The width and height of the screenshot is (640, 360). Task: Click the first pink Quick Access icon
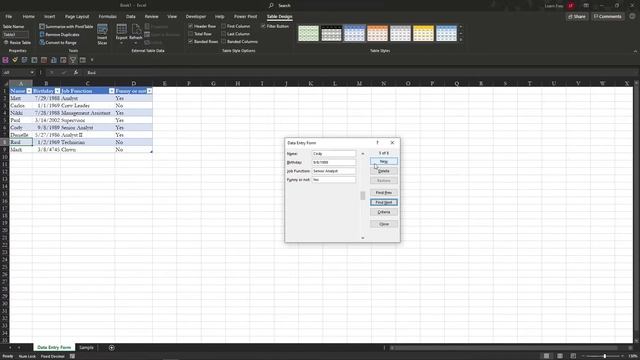pos(5,60)
